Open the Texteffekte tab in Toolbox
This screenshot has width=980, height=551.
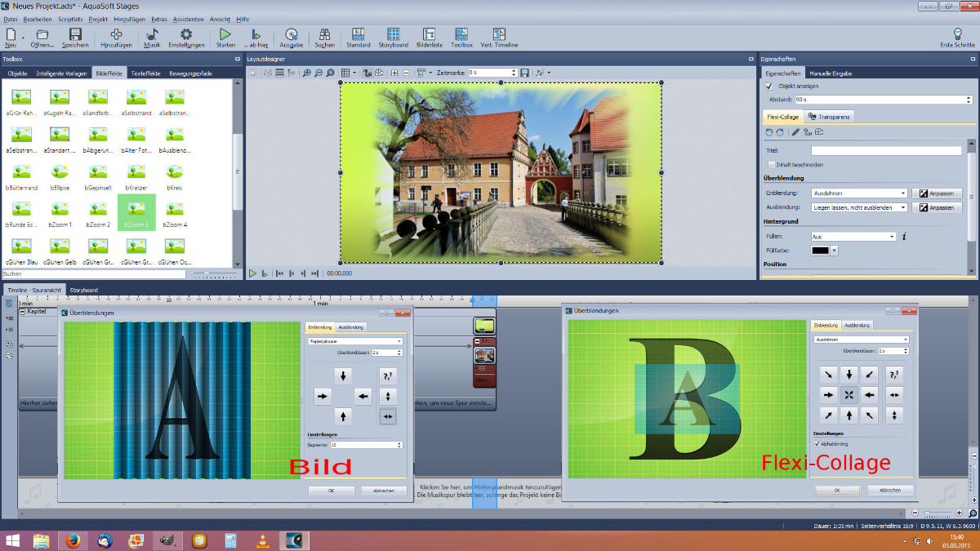pyautogui.click(x=145, y=73)
